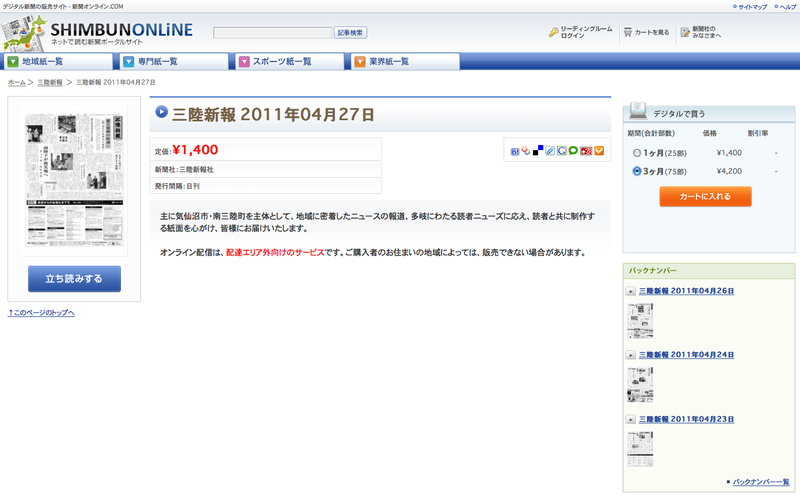Open the 業界紙一覧 tab
Image resolution: width=800 pixels, height=497 pixels.
(x=405, y=61)
